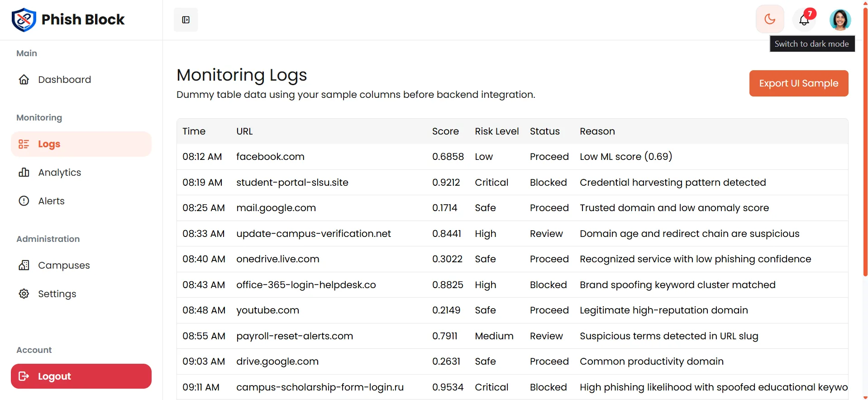The image size is (868, 400).
Task: Select the payroll-reset-alerts.com URL cell
Action: [x=295, y=336]
